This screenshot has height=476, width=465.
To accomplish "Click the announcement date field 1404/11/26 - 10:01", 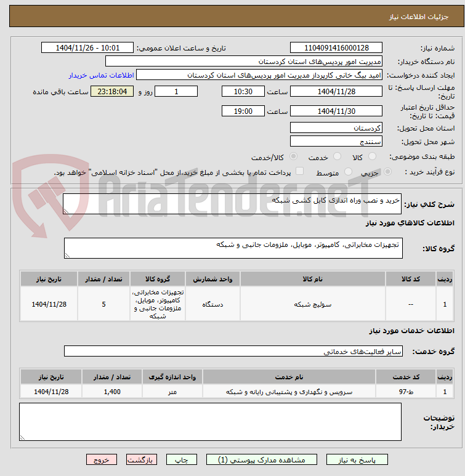I will coord(87,47).
